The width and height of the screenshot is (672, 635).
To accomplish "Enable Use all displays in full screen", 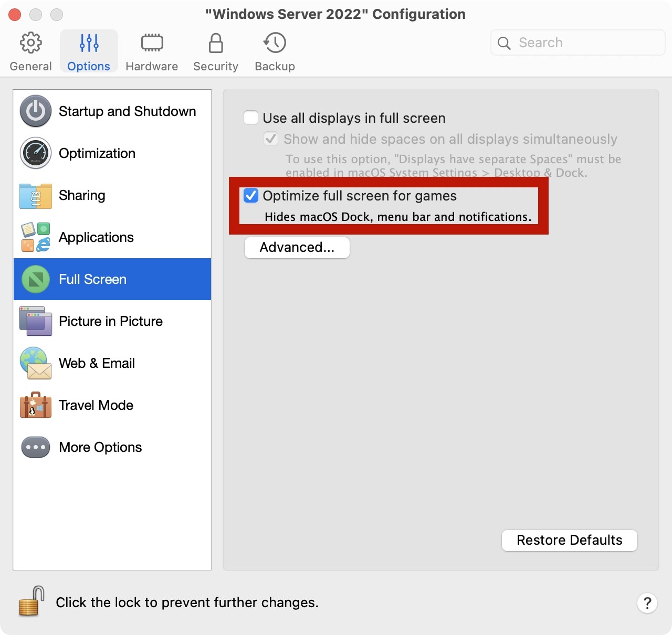I will coord(251,118).
